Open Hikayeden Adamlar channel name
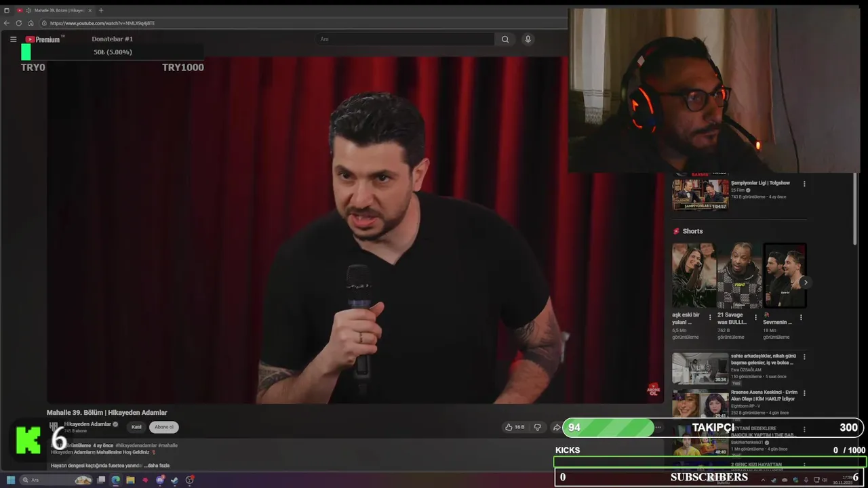The width and height of the screenshot is (868, 488). click(87, 424)
